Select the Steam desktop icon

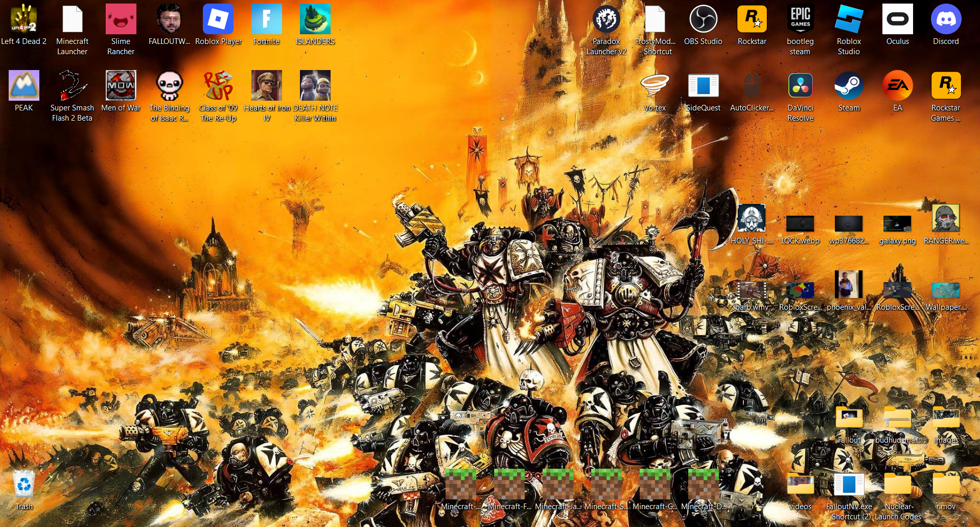click(x=849, y=85)
